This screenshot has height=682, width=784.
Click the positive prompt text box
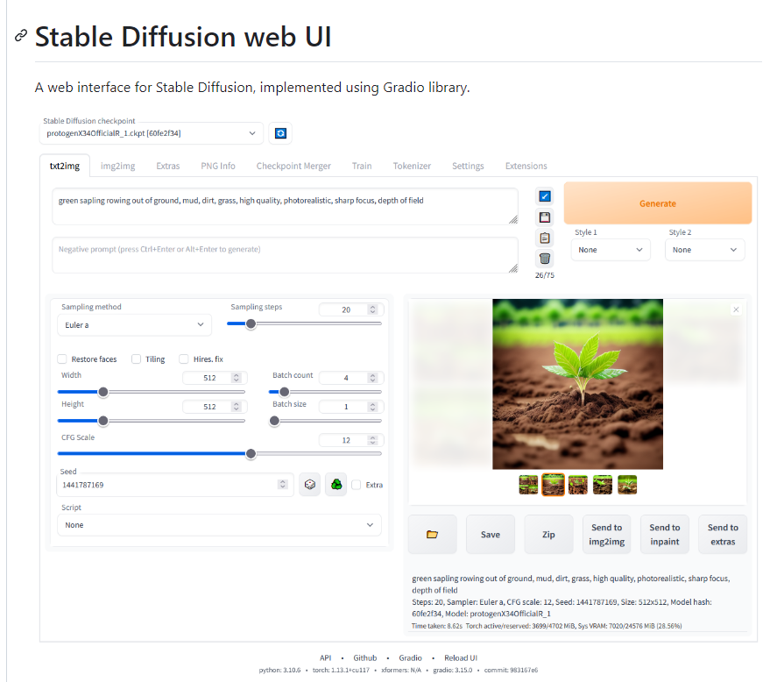(x=285, y=207)
